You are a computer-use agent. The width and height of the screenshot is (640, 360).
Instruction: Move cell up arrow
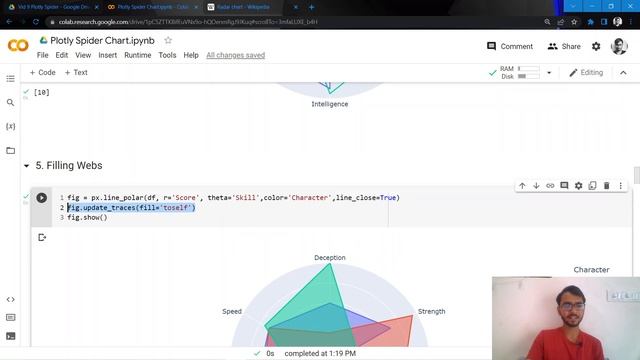(x=522, y=186)
